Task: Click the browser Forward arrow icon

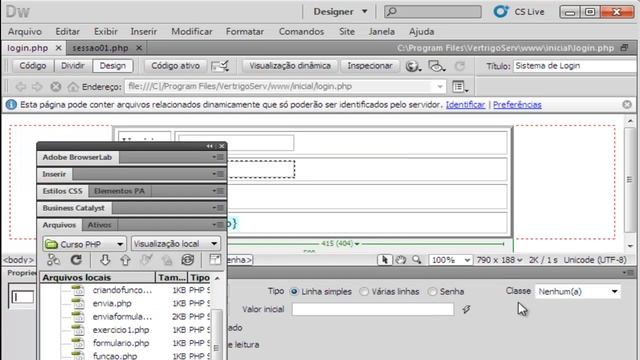Action: tap(37, 87)
